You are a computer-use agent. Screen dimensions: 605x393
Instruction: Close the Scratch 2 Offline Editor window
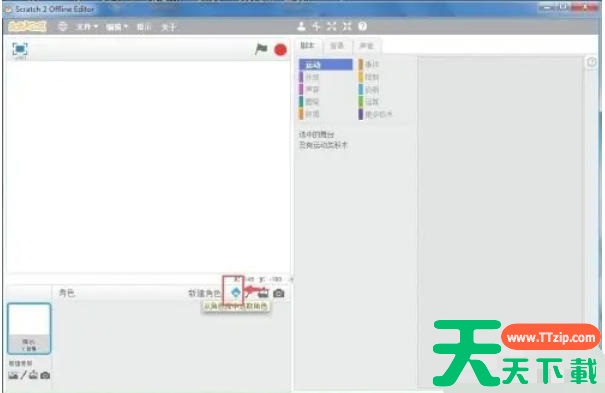click(584, 7)
